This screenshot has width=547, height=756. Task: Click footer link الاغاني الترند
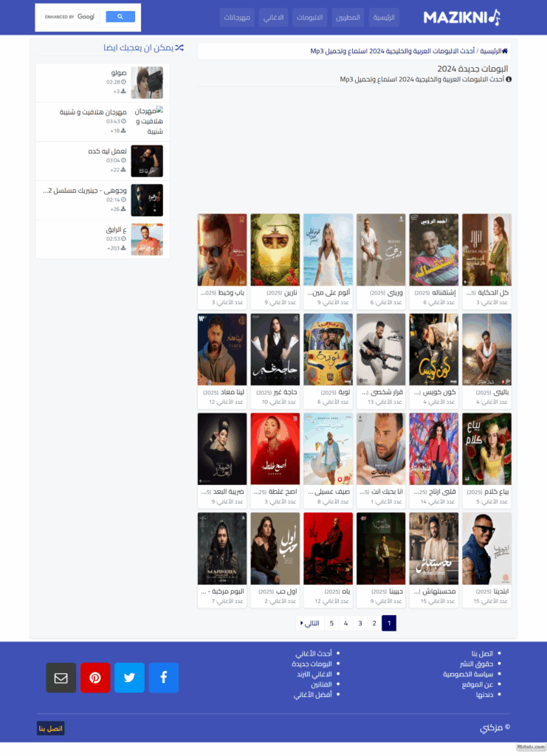(314, 674)
